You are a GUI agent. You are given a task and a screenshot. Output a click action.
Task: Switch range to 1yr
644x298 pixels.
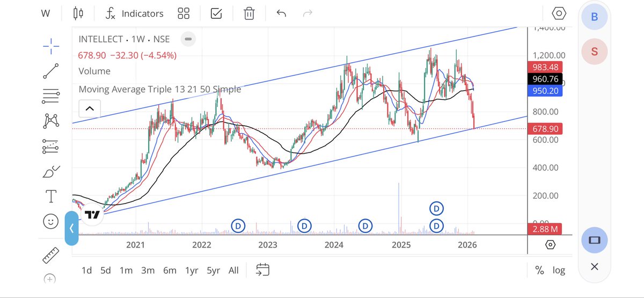(192, 270)
